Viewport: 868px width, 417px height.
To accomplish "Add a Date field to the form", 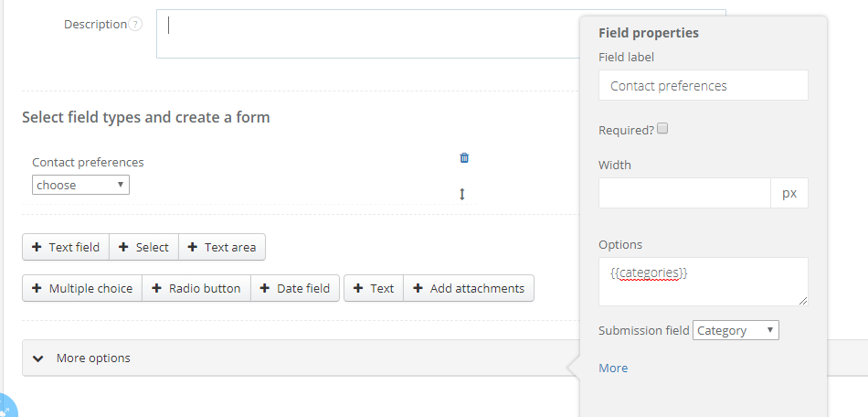I will click(295, 288).
